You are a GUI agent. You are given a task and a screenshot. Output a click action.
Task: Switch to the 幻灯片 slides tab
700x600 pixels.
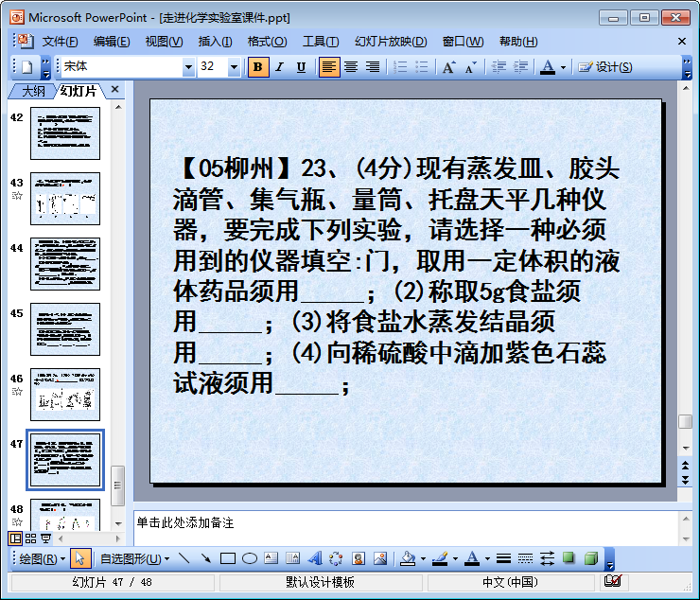[x=79, y=91]
